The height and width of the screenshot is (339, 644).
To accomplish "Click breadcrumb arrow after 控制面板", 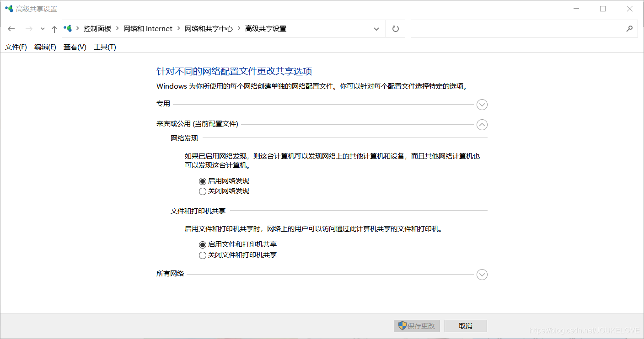I will click(x=118, y=28).
